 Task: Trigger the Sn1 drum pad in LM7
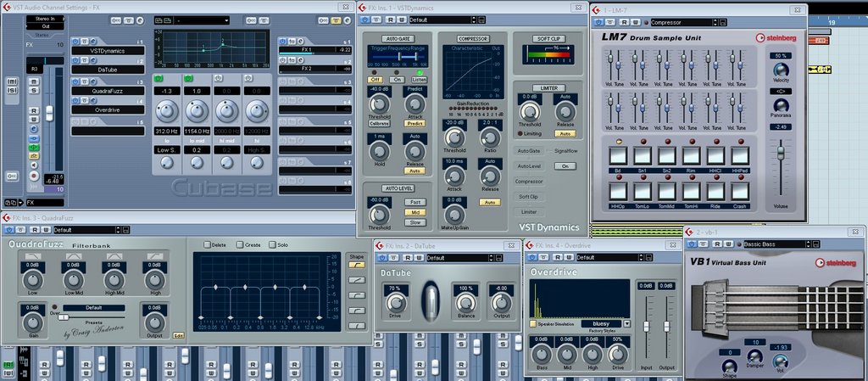[643, 155]
